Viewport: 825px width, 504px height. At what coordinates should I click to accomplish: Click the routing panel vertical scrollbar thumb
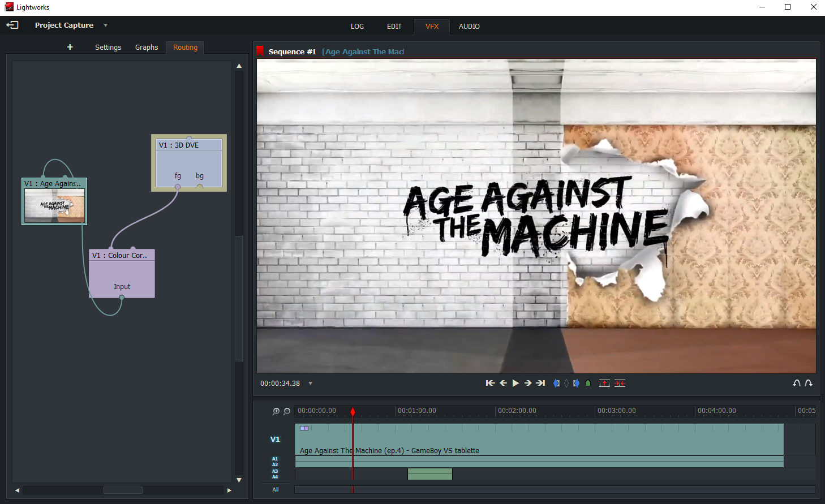(239, 299)
